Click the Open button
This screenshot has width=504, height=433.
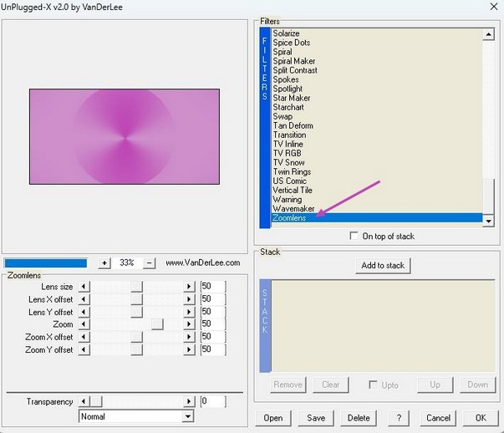pos(273,418)
